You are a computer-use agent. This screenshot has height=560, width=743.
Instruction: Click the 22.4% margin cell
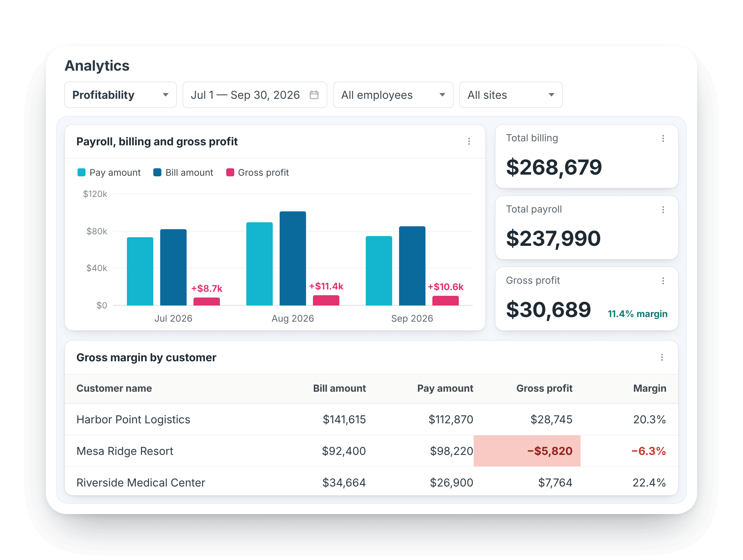point(649,483)
